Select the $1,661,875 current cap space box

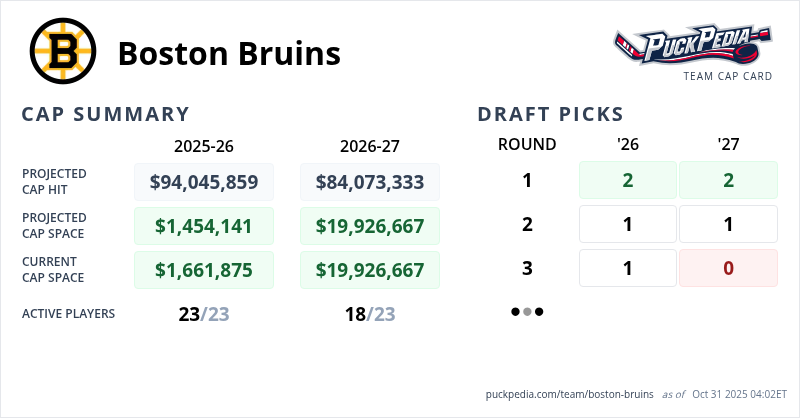pos(204,270)
